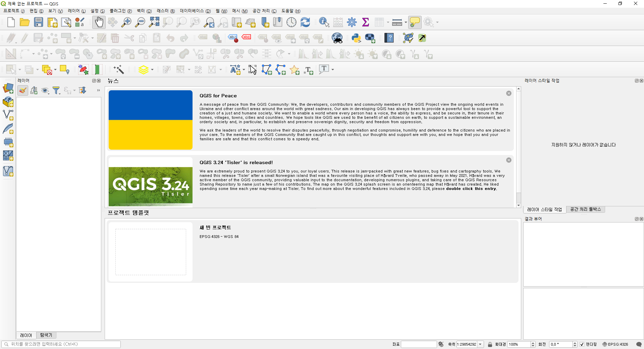Open the new print layout icon

coord(52,22)
